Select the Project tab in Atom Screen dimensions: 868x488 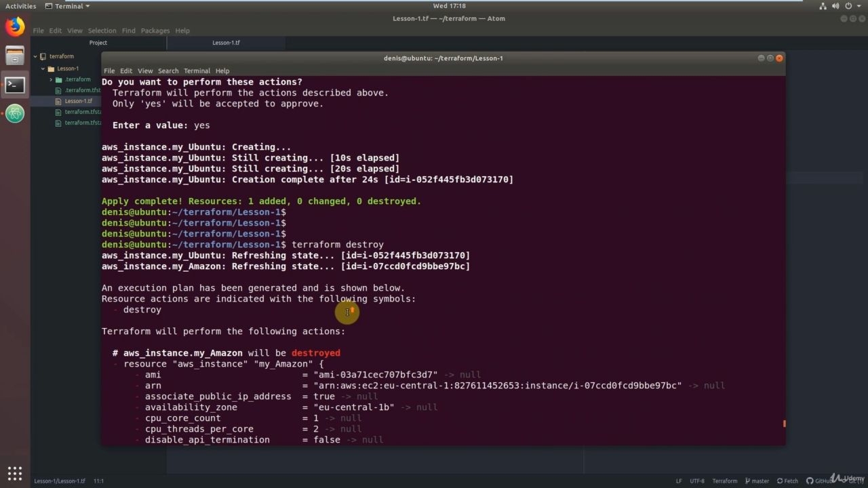98,43
